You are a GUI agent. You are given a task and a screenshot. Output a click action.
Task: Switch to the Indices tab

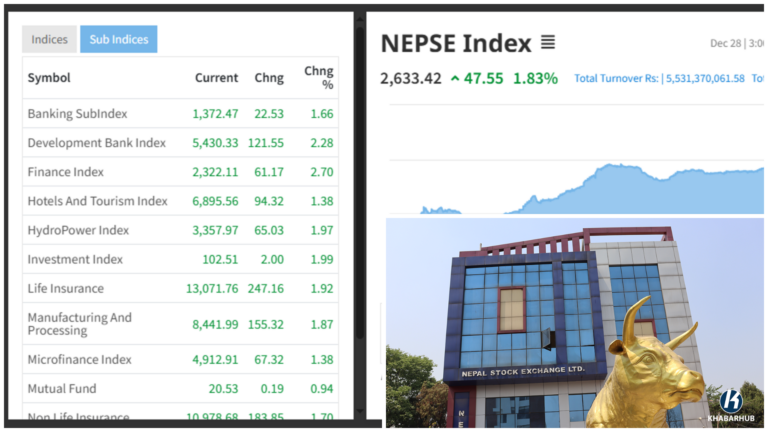(49, 39)
